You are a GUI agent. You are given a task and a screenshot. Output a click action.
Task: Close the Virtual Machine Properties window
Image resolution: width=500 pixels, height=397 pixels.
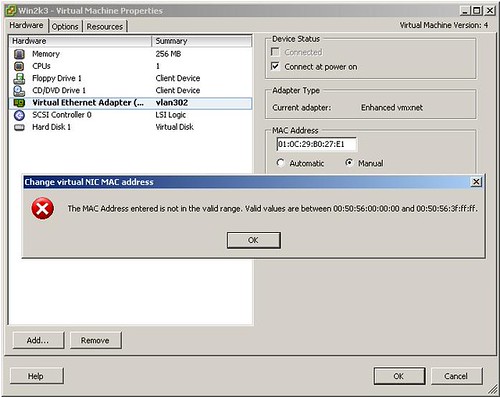click(x=490, y=11)
